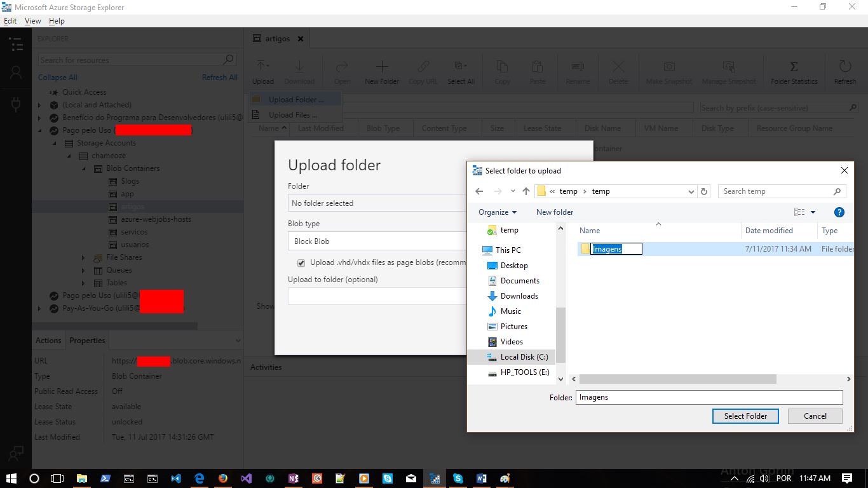Expand the Queues tree node
Image resolution: width=868 pixels, height=488 pixels.
point(83,270)
